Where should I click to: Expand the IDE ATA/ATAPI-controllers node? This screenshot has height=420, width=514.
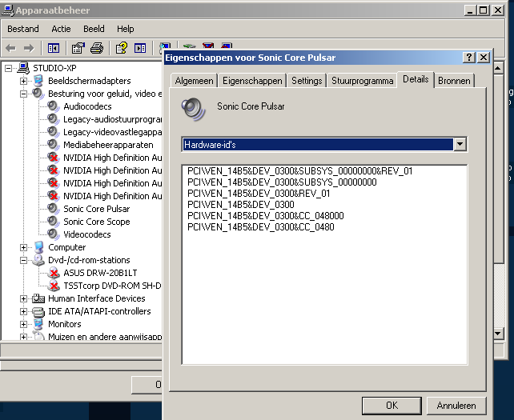coord(24,311)
